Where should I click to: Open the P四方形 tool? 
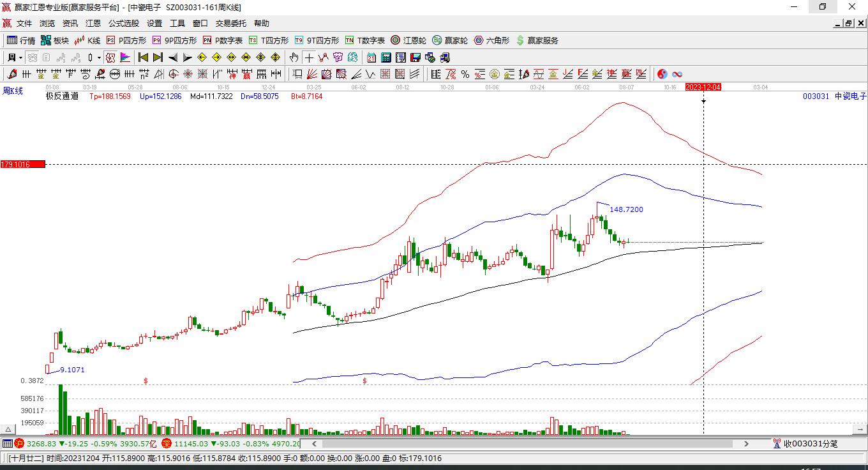pos(126,40)
